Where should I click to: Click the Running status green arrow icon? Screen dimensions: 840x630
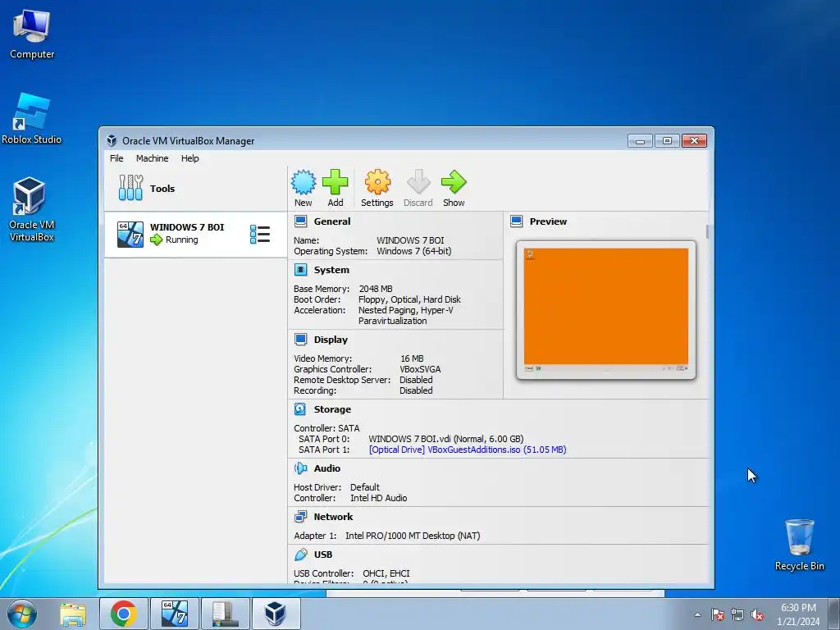coord(157,240)
